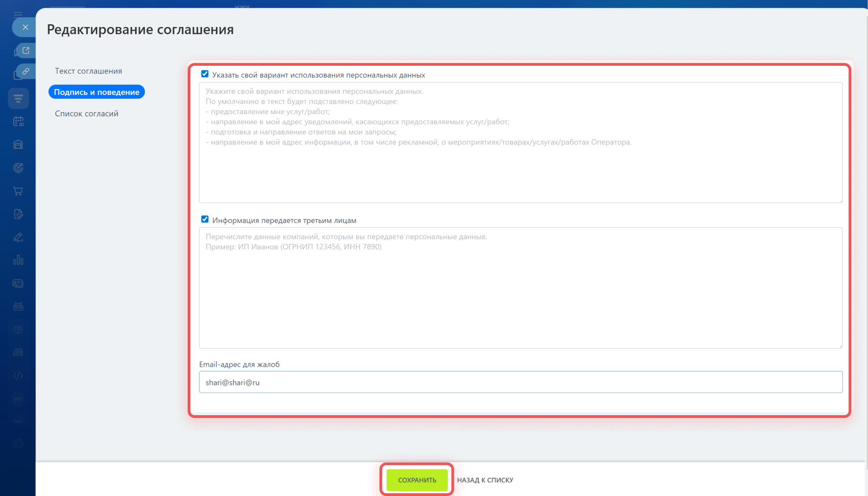
Task: Click label Информация передается третьим лицам
Action: [284, 220]
